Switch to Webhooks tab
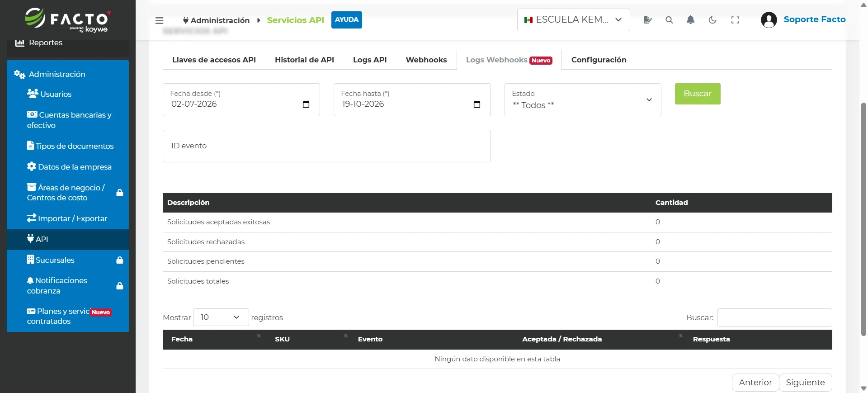Screen dimensions: 868x393 pyautogui.click(x=426, y=60)
